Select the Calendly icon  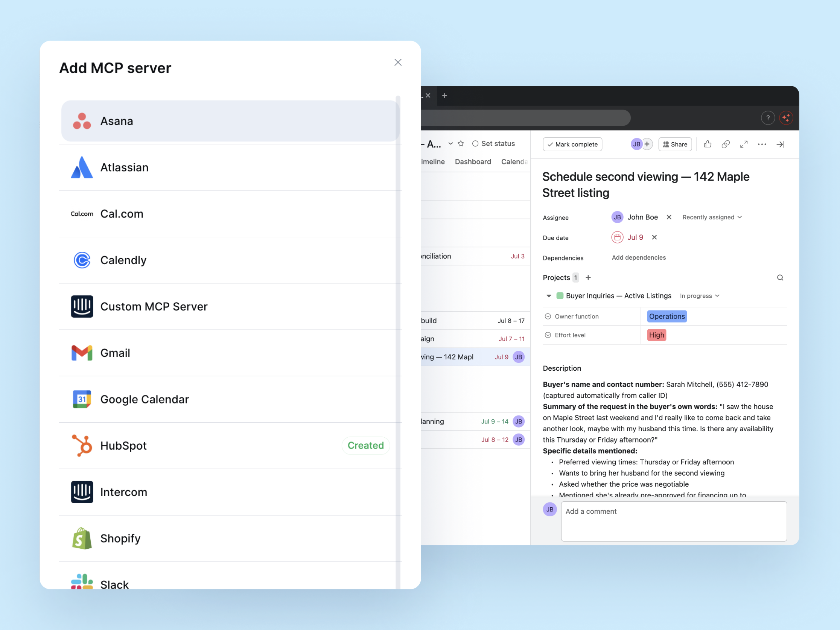coord(82,260)
